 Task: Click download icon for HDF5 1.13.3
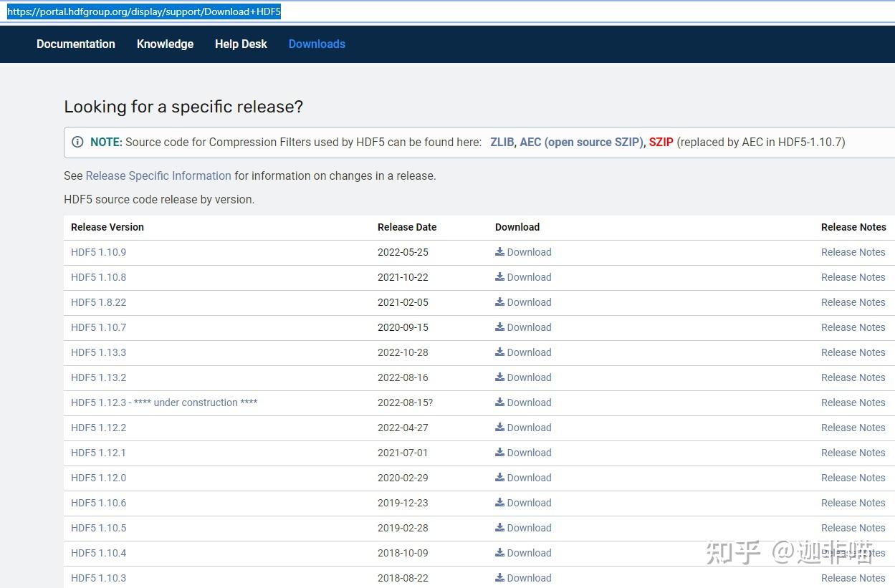point(499,352)
